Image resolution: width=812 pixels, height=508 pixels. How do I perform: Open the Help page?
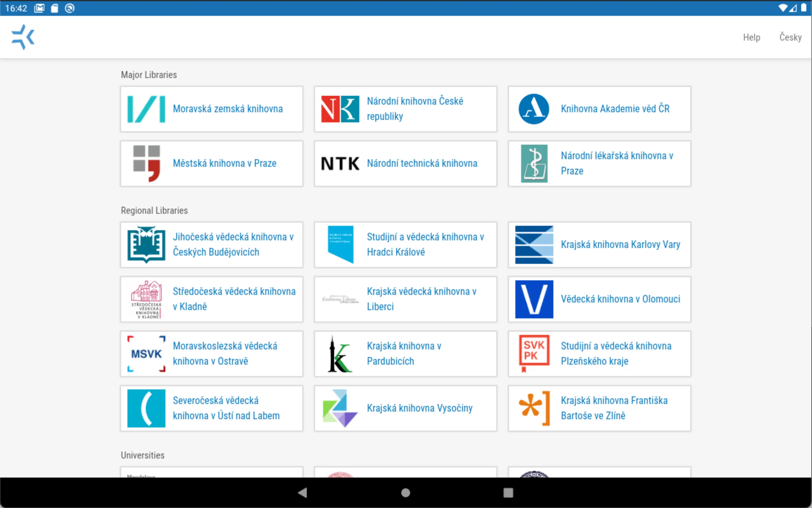pos(751,37)
